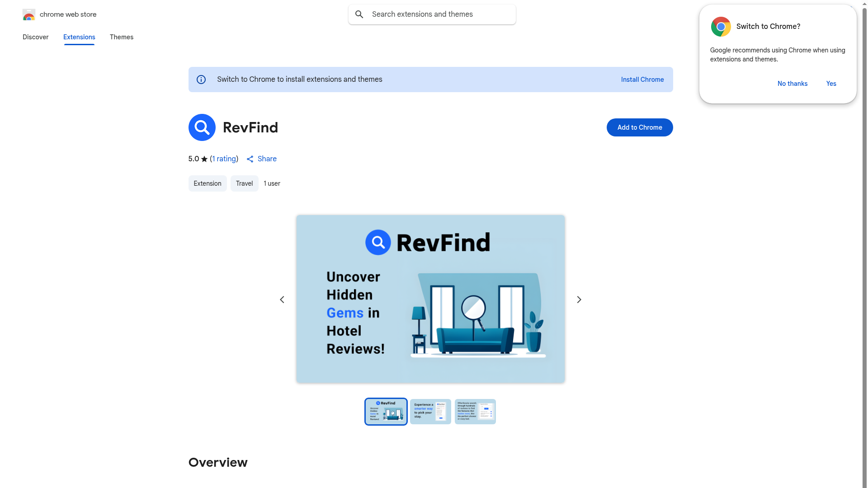
Task: Show the next screenshot with right arrow
Action: click(579, 300)
